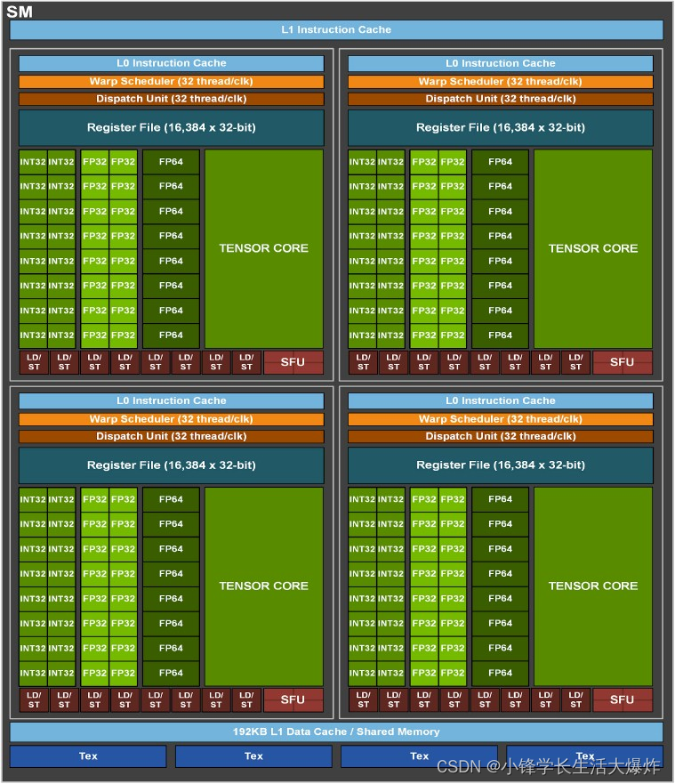Click SFU unit in lower-left block
675x784 pixels.
[293, 699]
